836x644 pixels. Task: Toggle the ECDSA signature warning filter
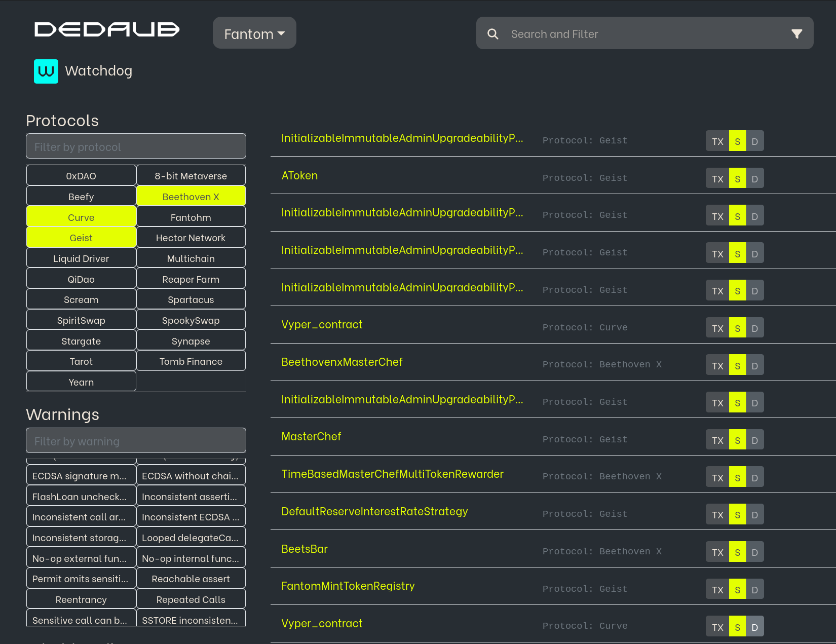click(x=81, y=476)
